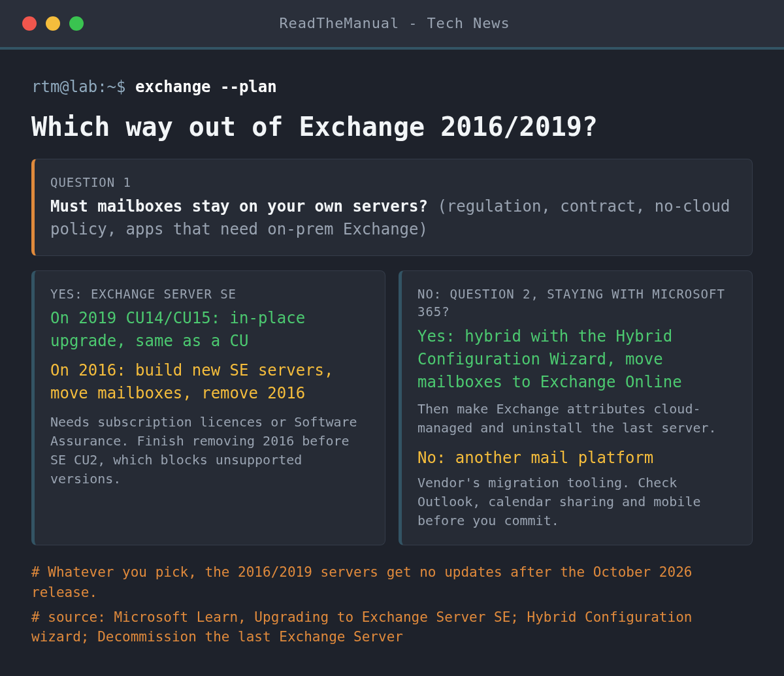This screenshot has height=676, width=784.
Task: Click the red close window button
Action: coord(29,24)
